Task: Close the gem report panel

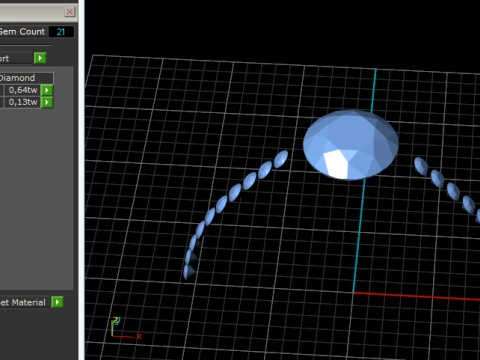Action: pyautogui.click(x=70, y=12)
